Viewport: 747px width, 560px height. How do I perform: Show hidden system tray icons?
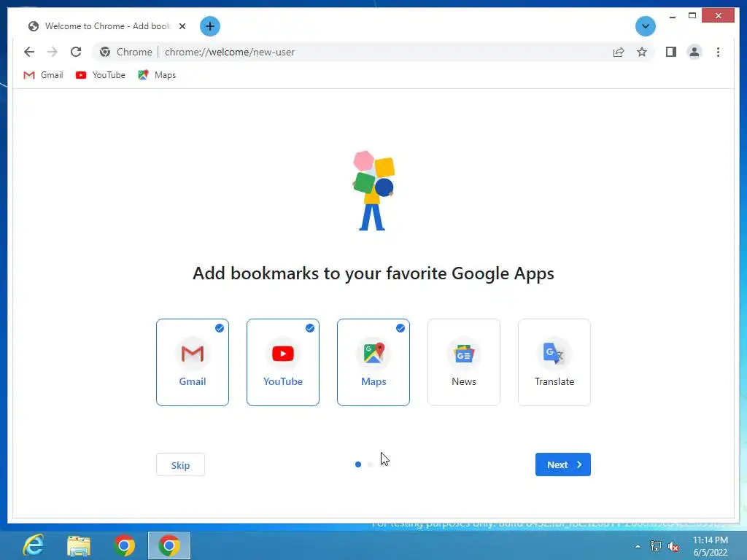click(x=638, y=546)
